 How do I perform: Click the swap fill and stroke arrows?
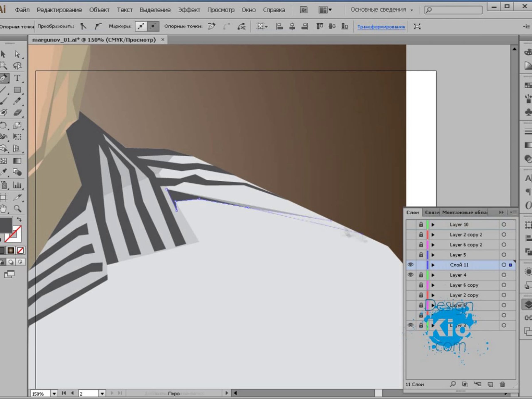coord(19,219)
